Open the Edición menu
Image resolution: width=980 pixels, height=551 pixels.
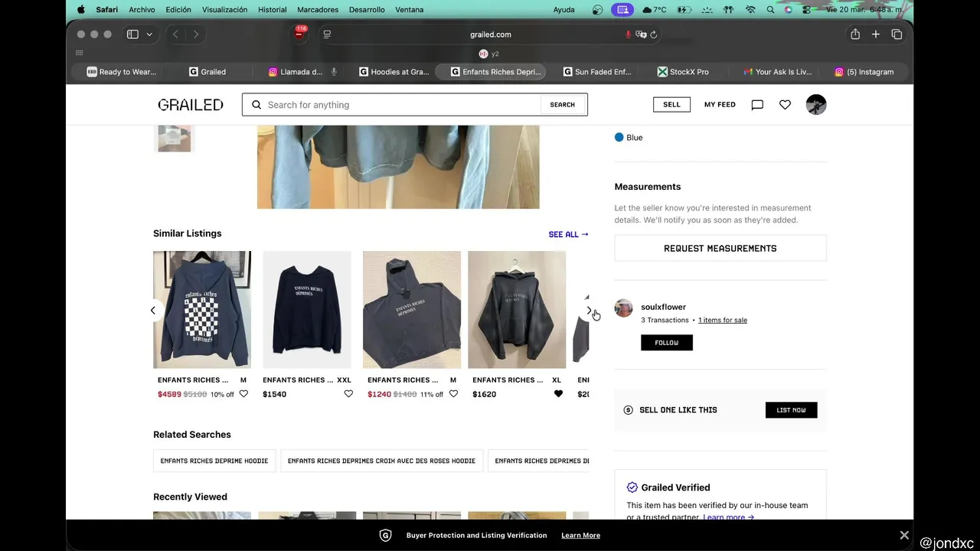(x=178, y=9)
